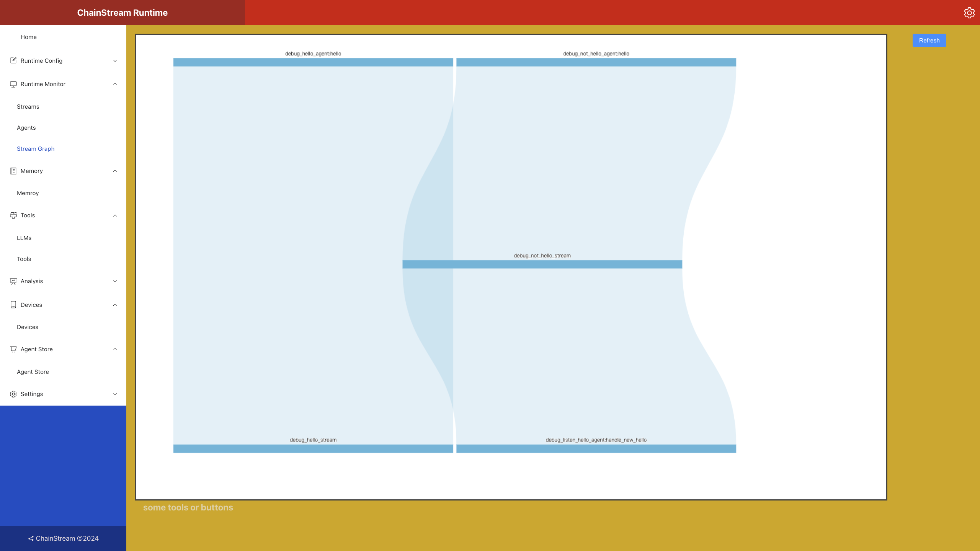Collapse the Runtime Monitor section
The height and width of the screenshot is (551, 980).
click(x=114, y=83)
